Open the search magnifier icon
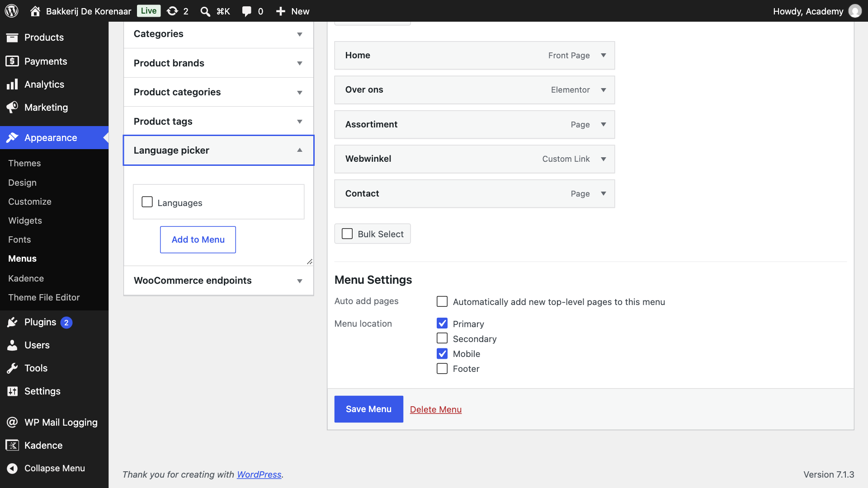 [x=205, y=11]
